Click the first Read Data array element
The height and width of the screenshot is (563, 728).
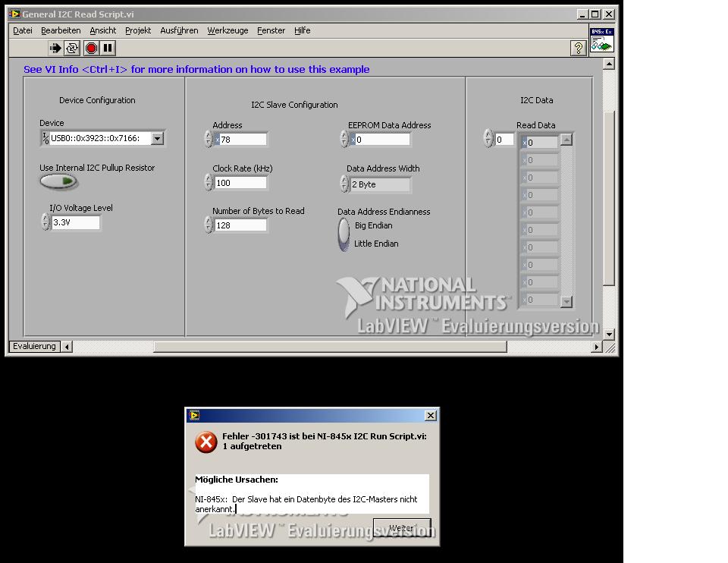(x=539, y=143)
